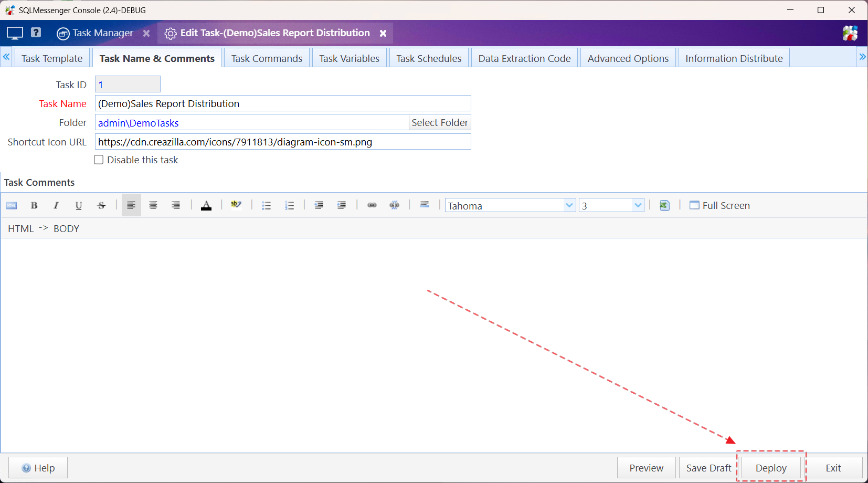Toggle bold formatting in Task Comments editor
Image resolution: width=868 pixels, height=483 pixels.
(34, 205)
